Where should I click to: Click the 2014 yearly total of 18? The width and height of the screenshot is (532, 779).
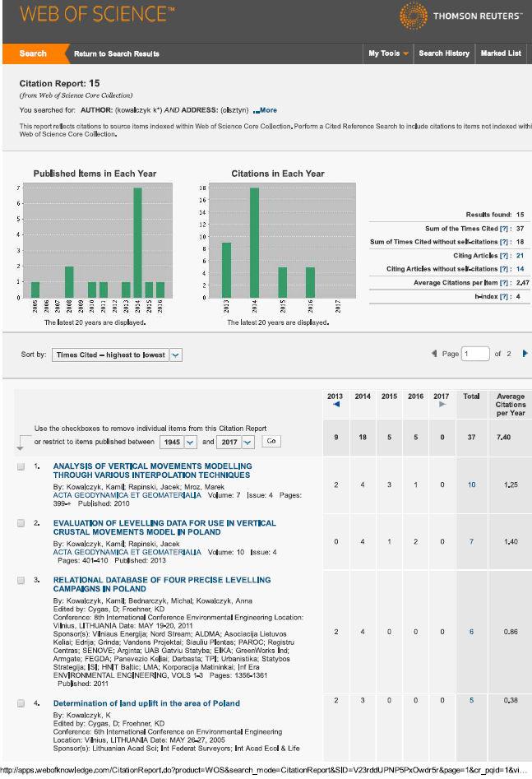(363, 438)
